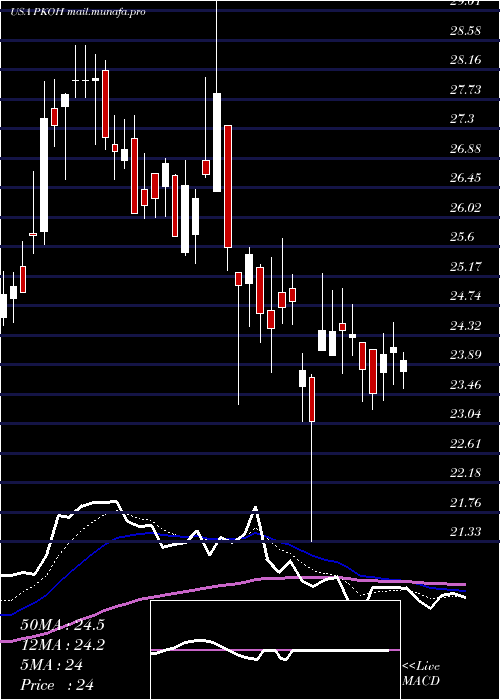
Task: Click inside the Live MACD mini chart
Action: point(275,650)
